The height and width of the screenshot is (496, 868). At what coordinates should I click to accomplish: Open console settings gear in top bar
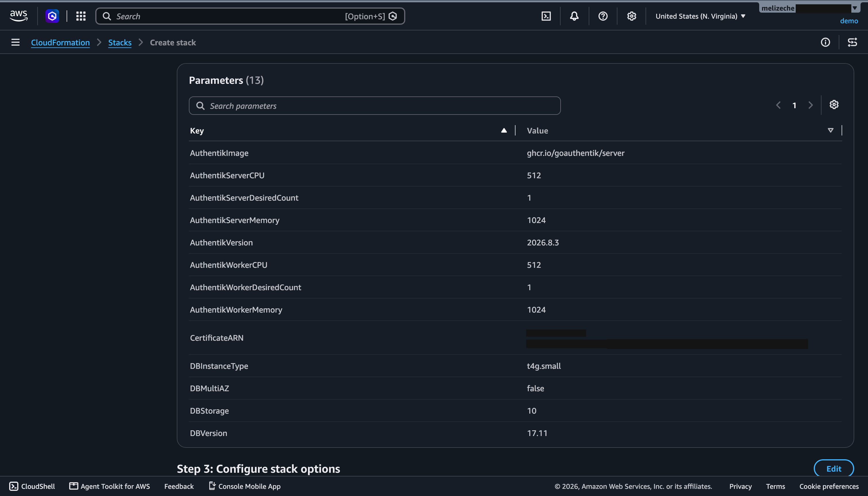pos(631,16)
